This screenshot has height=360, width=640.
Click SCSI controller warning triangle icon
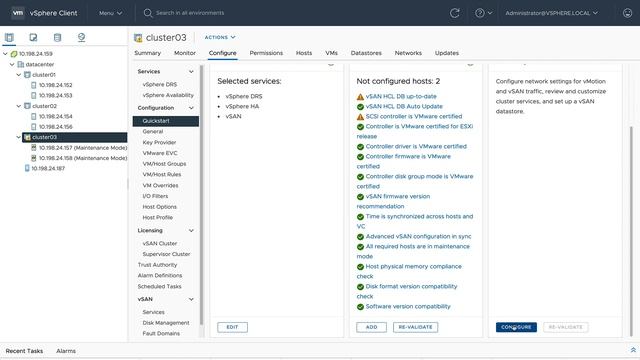pos(360,117)
